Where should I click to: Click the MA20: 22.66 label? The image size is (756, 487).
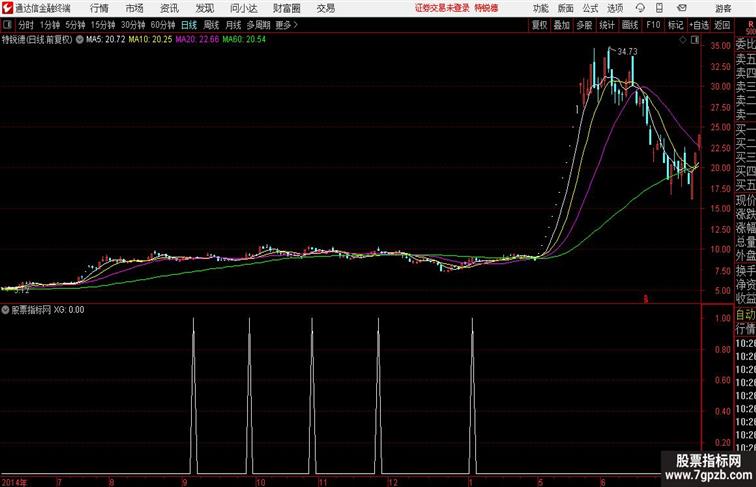click(x=197, y=40)
